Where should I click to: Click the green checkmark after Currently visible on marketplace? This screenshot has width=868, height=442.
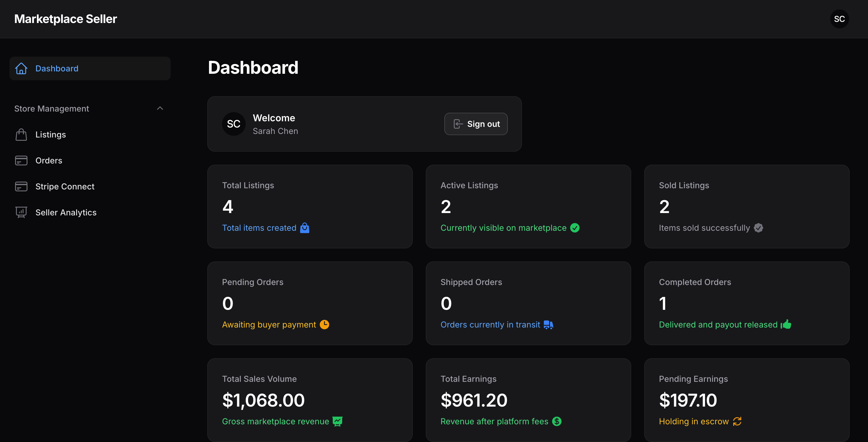click(x=575, y=228)
